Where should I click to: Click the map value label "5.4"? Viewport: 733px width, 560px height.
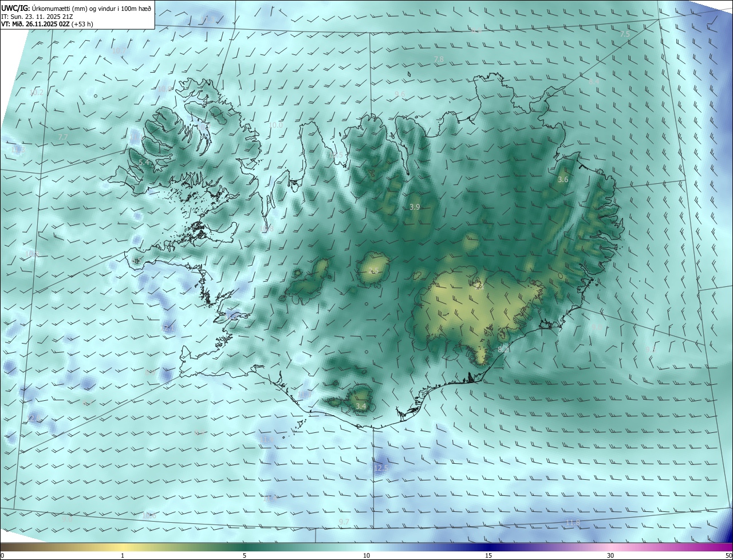pyautogui.click(x=144, y=163)
